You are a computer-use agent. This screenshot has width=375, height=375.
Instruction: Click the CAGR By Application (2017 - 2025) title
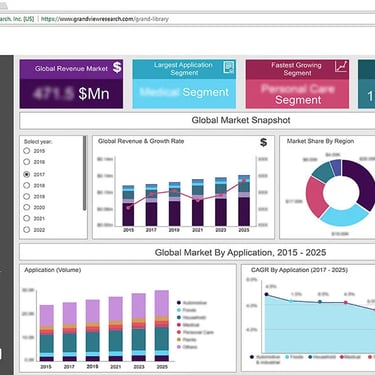pyautogui.click(x=299, y=270)
